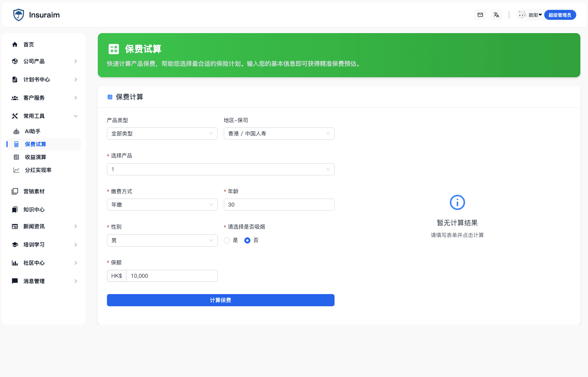The image size is (588, 377).
Task: Open the mail envelope icon in header
Action: [480, 15]
